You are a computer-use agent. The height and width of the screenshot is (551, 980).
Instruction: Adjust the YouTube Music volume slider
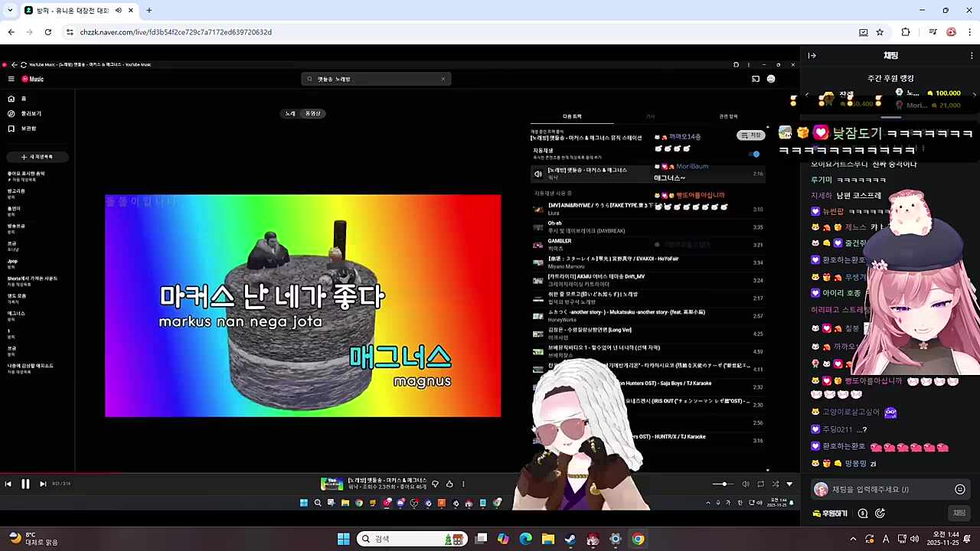click(724, 484)
